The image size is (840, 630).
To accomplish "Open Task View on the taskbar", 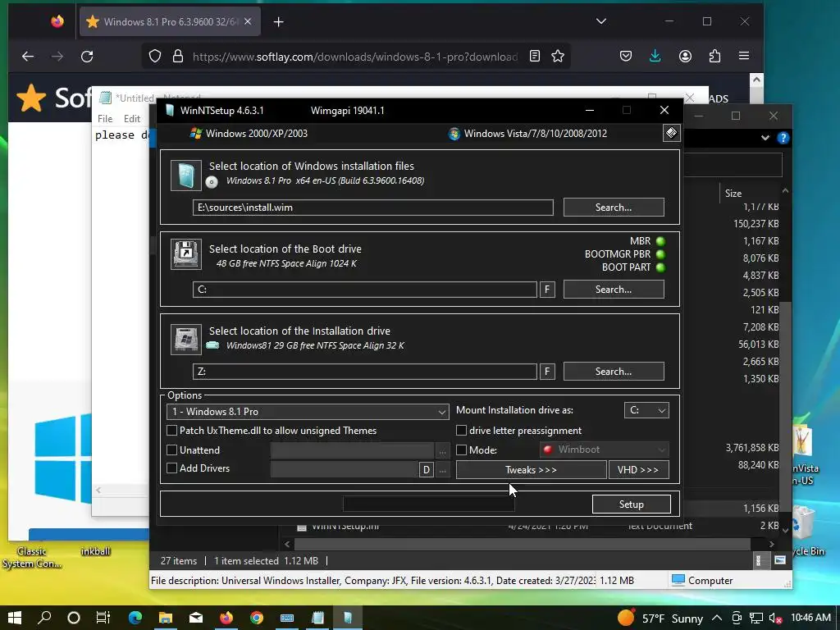I will point(103,618).
